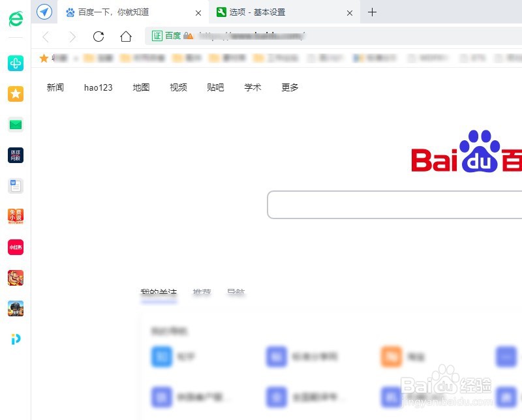Screen dimensions: 522x420
Task: Click inside the Baidu search box
Action: tap(395, 205)
